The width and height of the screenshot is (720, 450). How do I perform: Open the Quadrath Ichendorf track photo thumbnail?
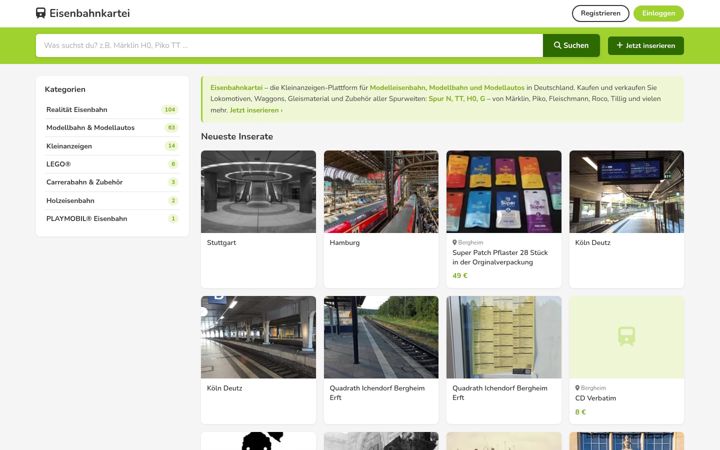[x=381, y=337]
